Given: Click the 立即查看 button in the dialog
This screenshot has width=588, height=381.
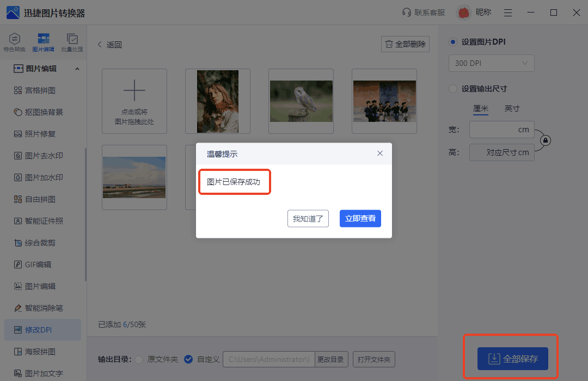Looking at the screenshot, I should click(360, 218).
